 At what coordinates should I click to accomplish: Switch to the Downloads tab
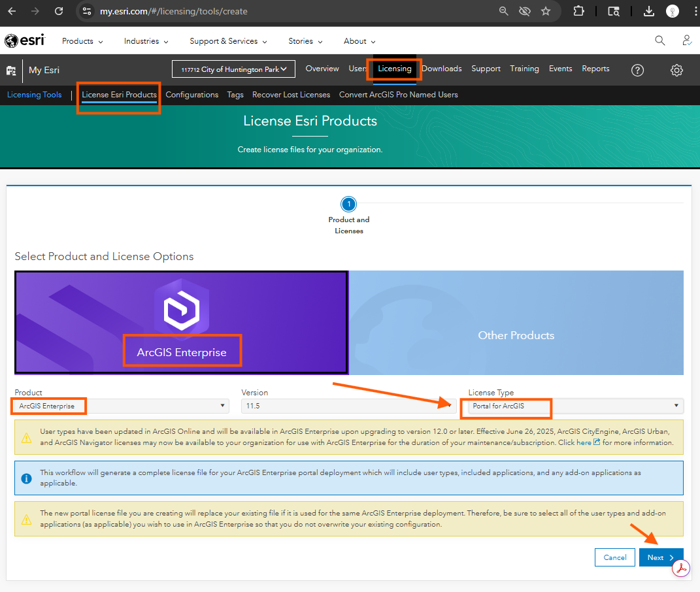tap(441, 69)
